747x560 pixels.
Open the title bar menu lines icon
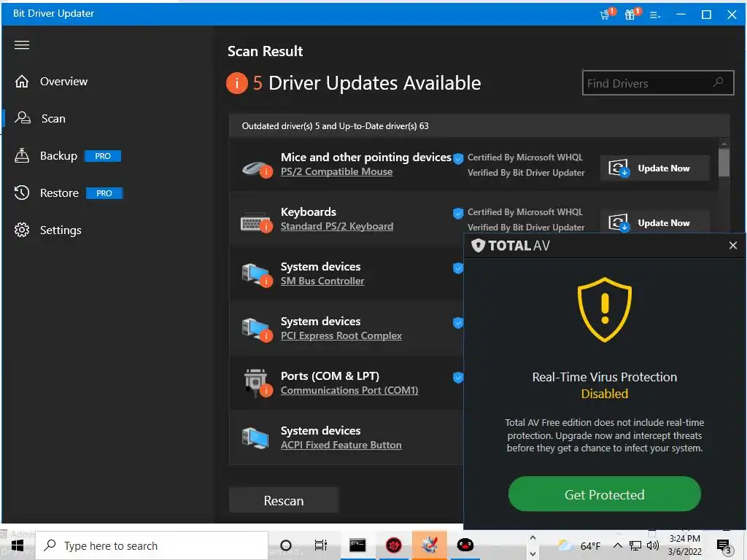[x=655, y=15]
